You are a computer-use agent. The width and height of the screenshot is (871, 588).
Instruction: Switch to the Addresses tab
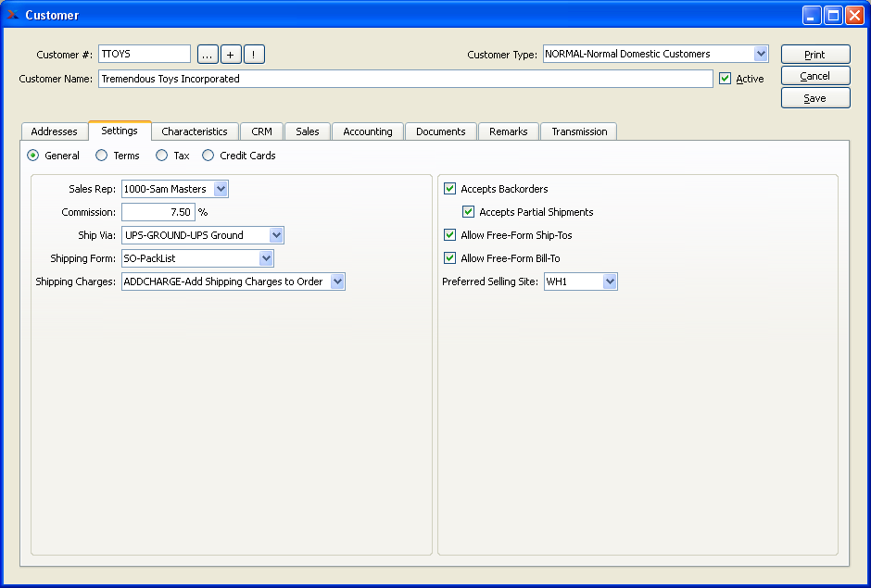55,131
